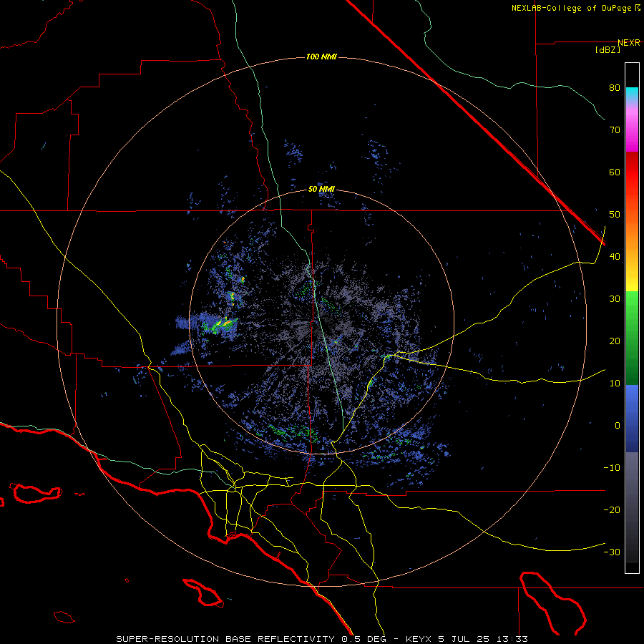Click the 50 value on the dBZ scale
Viewport: 644px width, 644px height.
(x=615, y=215)
